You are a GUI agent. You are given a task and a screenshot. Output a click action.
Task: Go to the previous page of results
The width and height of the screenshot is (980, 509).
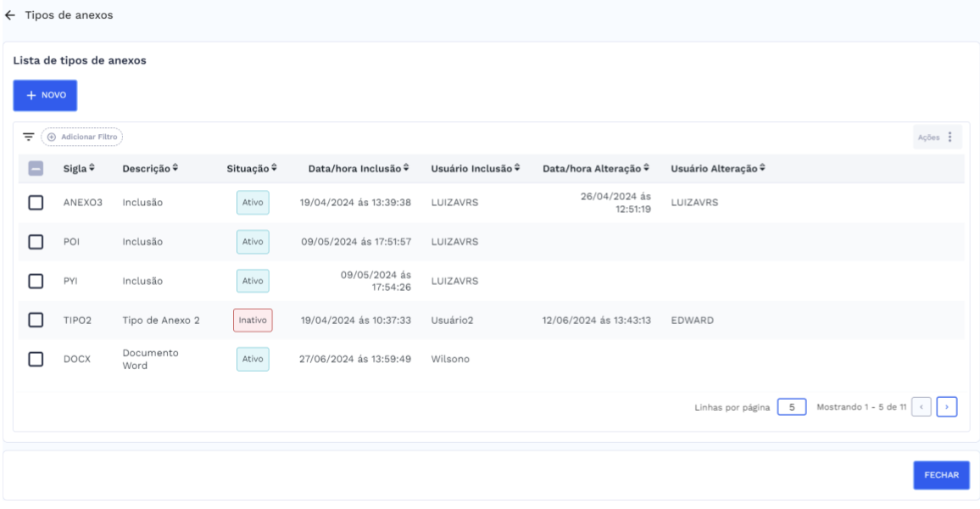(922, 407)
